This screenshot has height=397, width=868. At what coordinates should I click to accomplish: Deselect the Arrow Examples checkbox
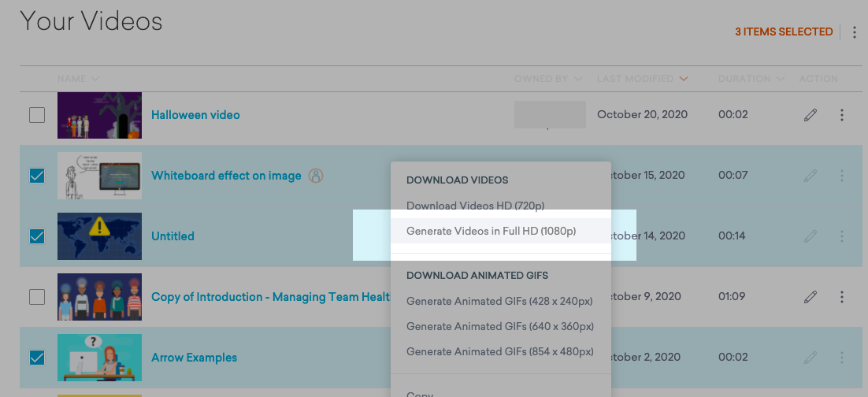click(37, 358)
